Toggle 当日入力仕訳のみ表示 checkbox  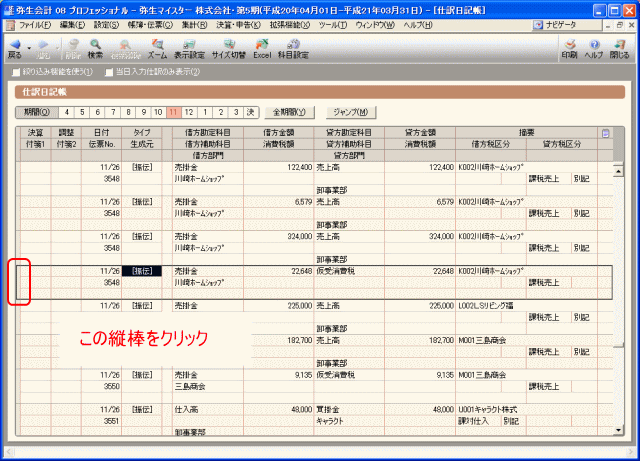[x=109, y=72]
